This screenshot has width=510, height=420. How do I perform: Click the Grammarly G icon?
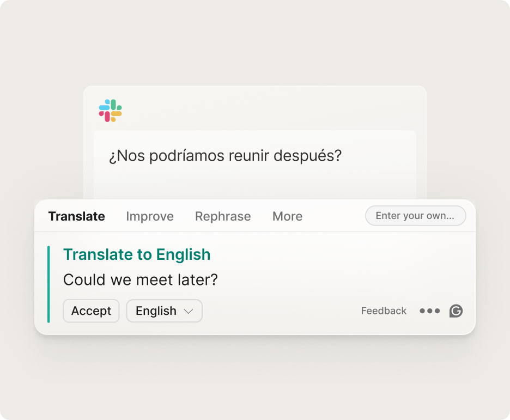point(456,311)
